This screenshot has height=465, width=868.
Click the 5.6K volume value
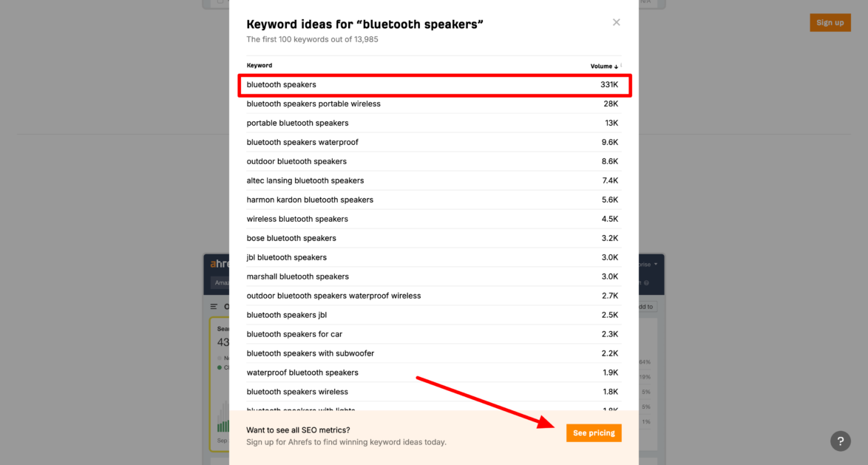(609, 200)
